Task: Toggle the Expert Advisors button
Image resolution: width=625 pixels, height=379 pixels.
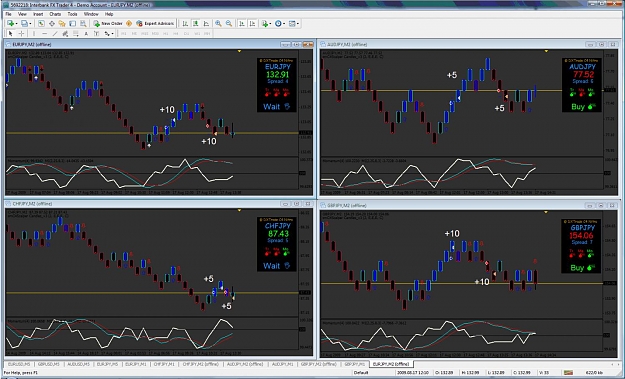Action: 155,24
